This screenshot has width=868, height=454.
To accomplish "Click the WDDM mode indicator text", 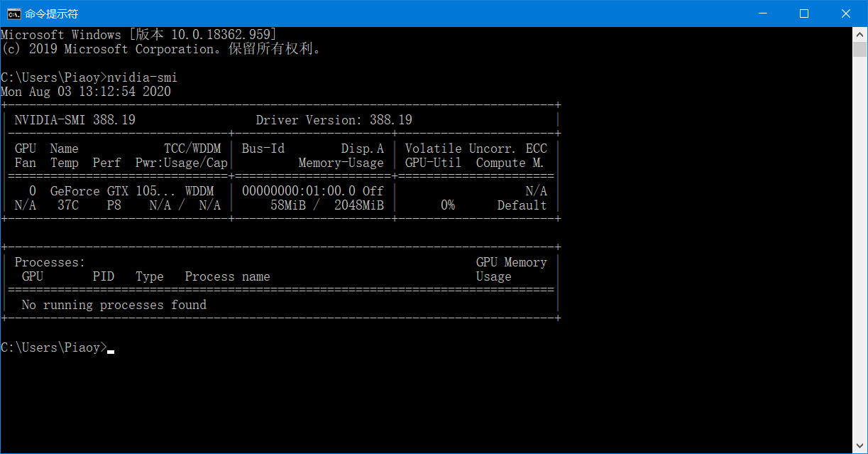I will (x=201, y=190).
